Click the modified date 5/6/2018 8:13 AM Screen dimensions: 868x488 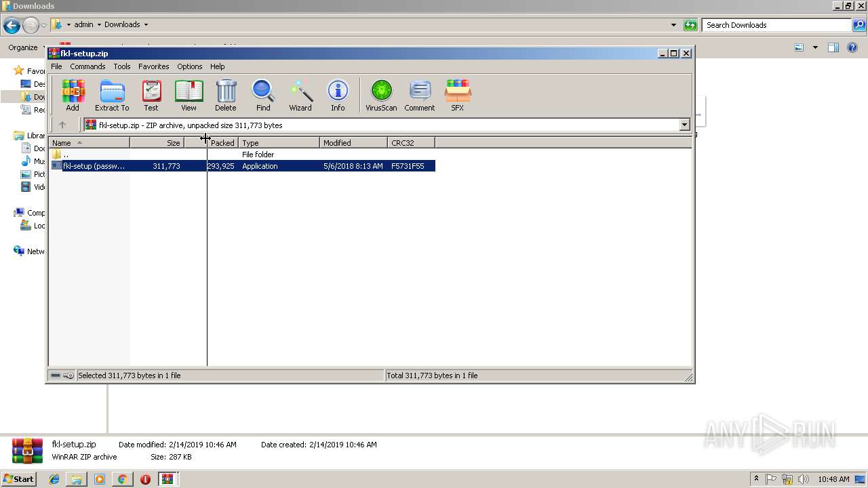(x=353, y=166)
